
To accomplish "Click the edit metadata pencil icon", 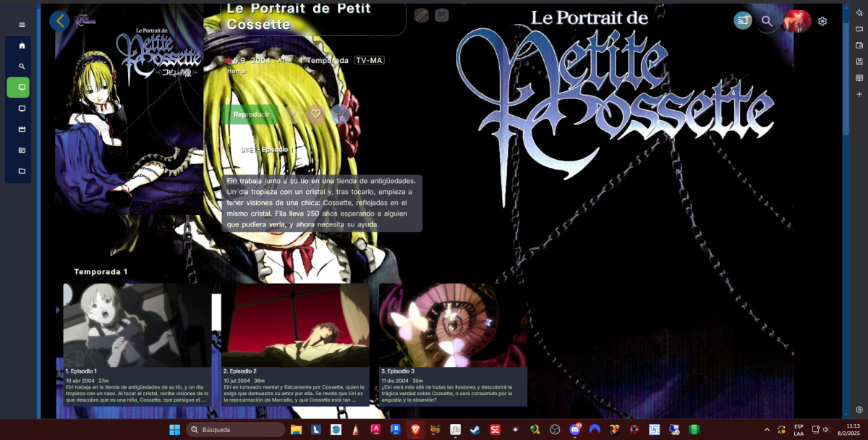I will [422, 14].
